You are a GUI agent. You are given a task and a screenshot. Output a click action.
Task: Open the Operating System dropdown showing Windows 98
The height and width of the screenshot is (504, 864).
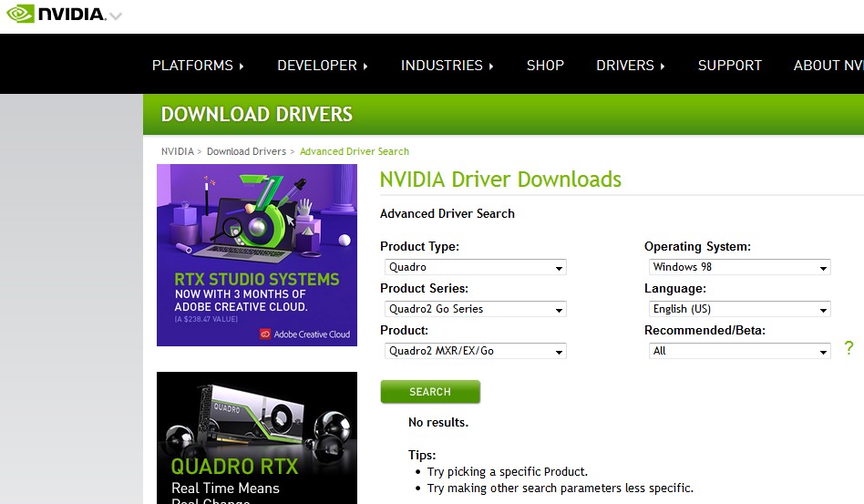click(739, 267)
